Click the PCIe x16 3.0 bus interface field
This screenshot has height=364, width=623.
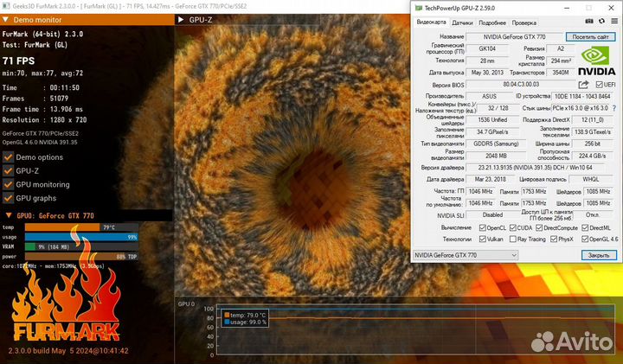581,108
